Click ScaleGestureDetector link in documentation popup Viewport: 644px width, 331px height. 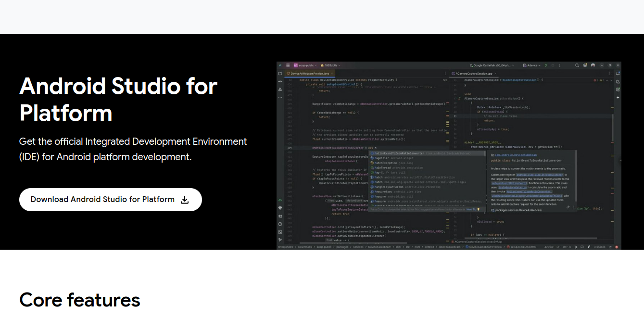[x=513, y=188]
